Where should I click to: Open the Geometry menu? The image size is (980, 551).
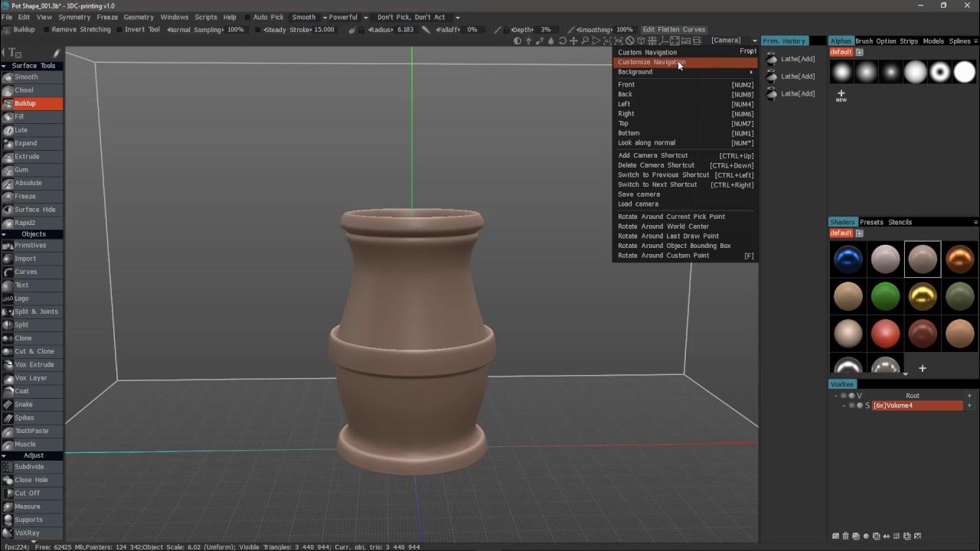point(139,17)
